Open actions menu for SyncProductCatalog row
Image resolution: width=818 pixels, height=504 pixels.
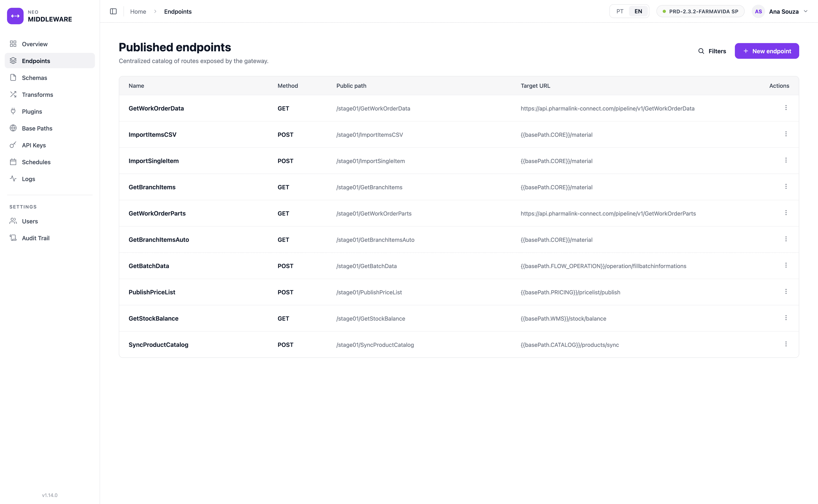pos(786,344)
